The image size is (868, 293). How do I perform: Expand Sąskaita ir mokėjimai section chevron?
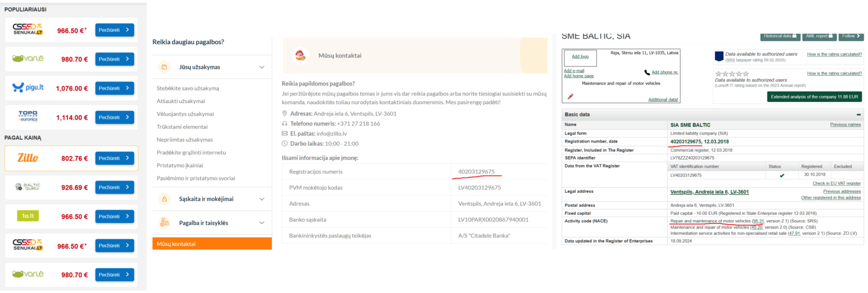(262, 199)
